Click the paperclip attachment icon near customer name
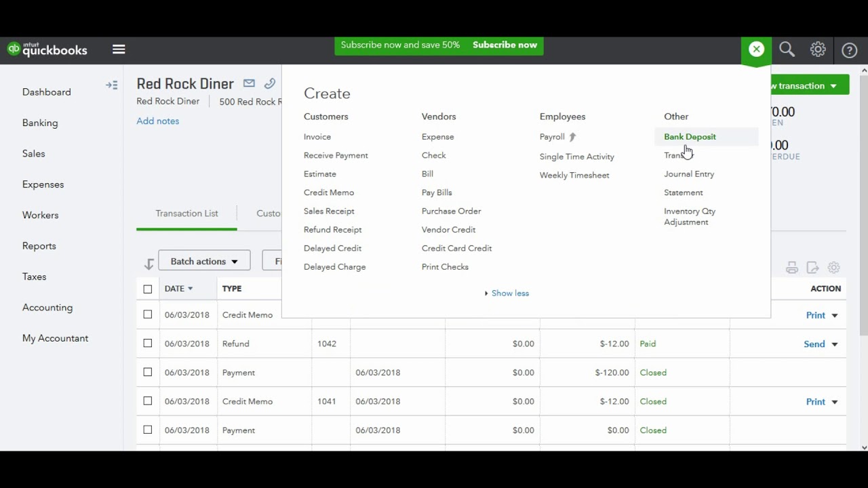Viewport: 868px width, 488px height. point(270,83)
